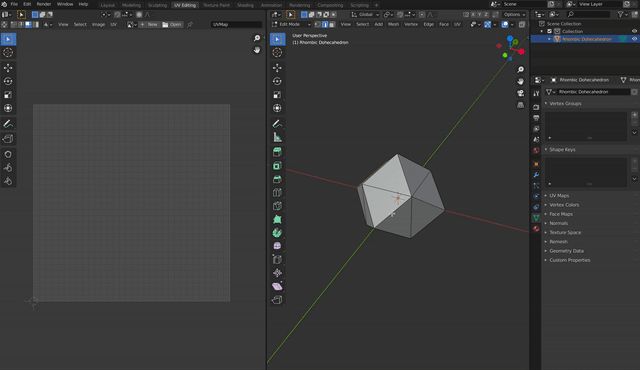Screen dimensions: 640x370
Task: Activate the Shear tool
Action: point(277,286)
